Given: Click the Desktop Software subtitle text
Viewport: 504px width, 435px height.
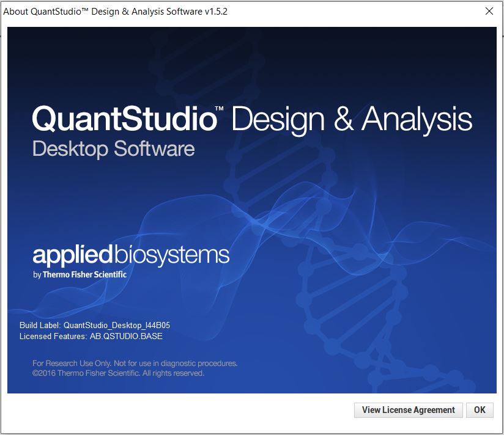Looking at the screenshot, I should coord(113,148).
